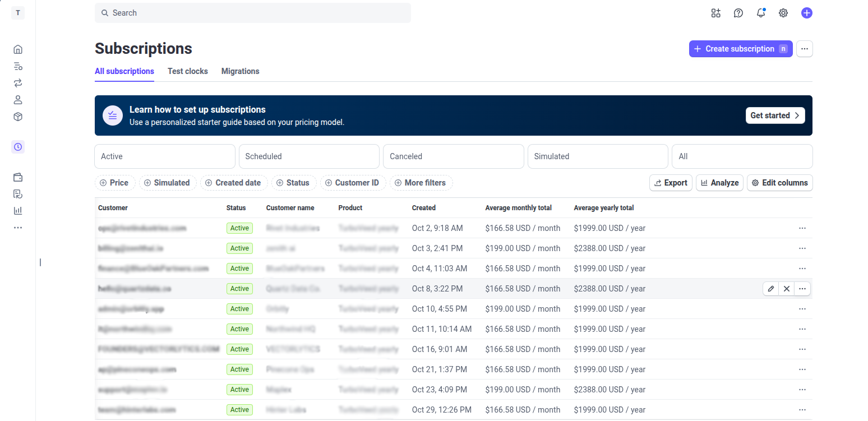868x421 pixels.
Task: Open the help question-mark icon
Action: click(738, 12)
